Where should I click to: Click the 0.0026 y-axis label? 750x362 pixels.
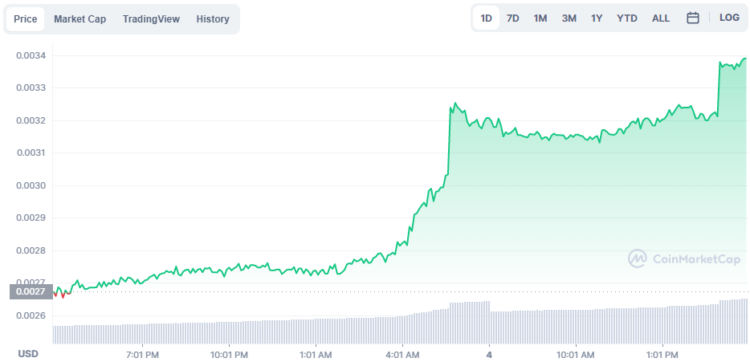[x=31, y=316]
